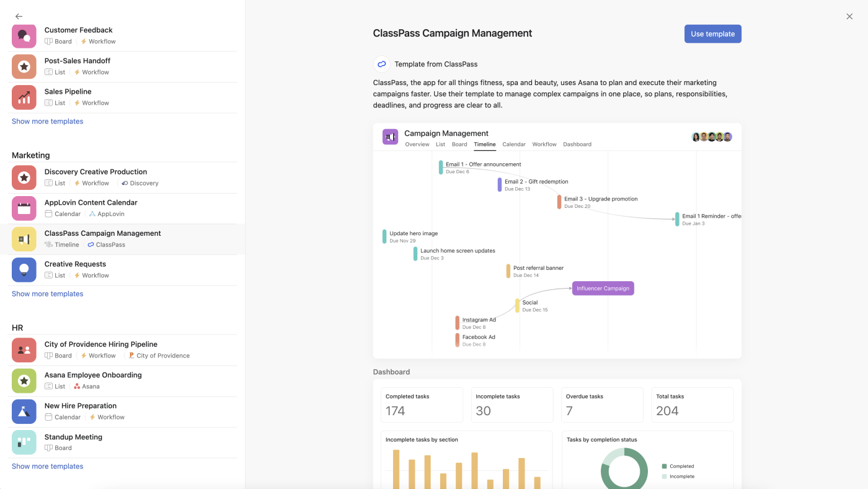This screenshot has height=489, width=868.
Task: Close the template gallery with the X
Action: [x=849, y=17]
